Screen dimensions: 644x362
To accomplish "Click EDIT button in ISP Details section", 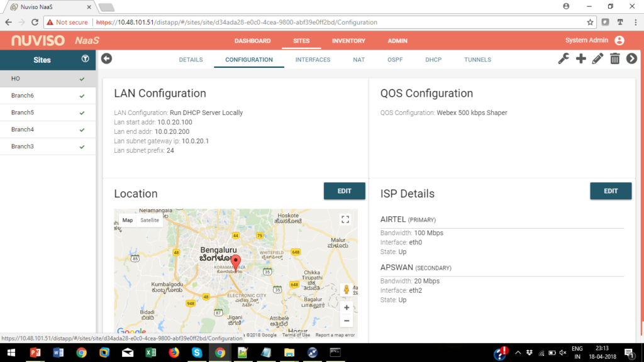I will pos(611,191).
